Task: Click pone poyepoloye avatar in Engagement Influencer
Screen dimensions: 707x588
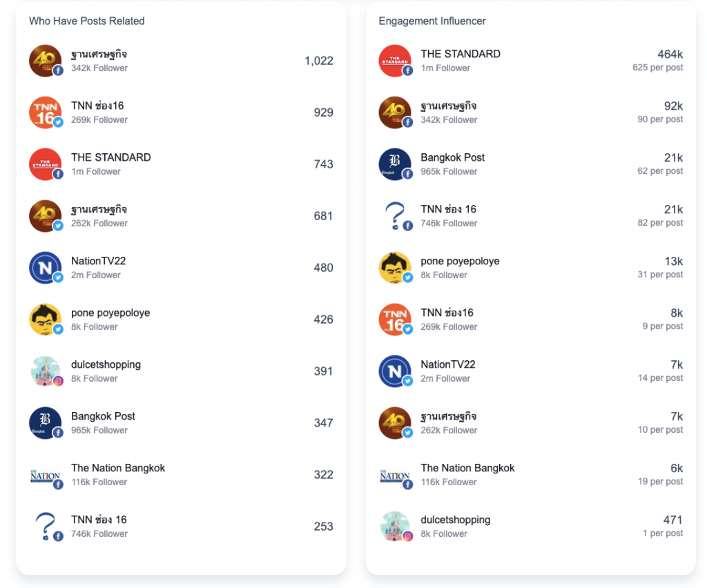Action: coord(394,268)
